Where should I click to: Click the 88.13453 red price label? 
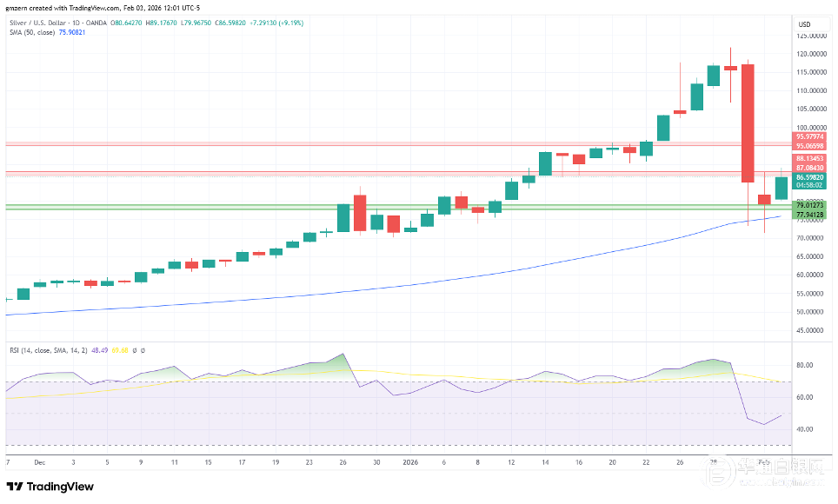[x=809, y=159]
